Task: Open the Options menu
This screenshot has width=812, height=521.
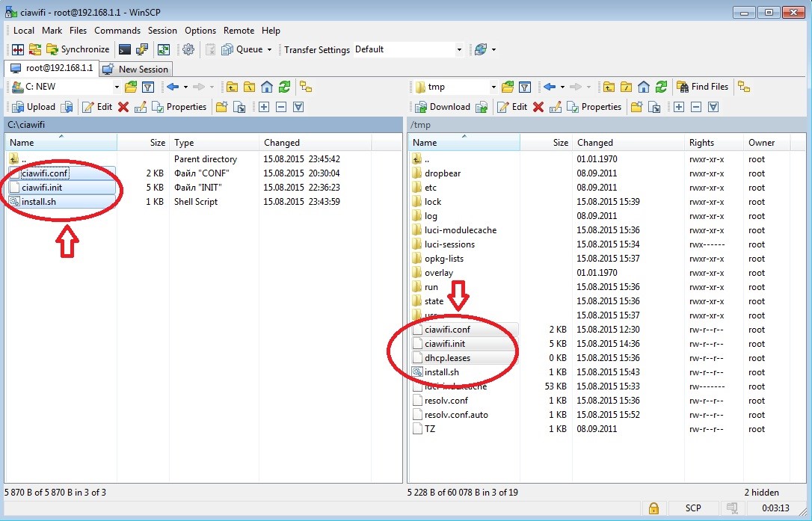Action: pos(200,31)
